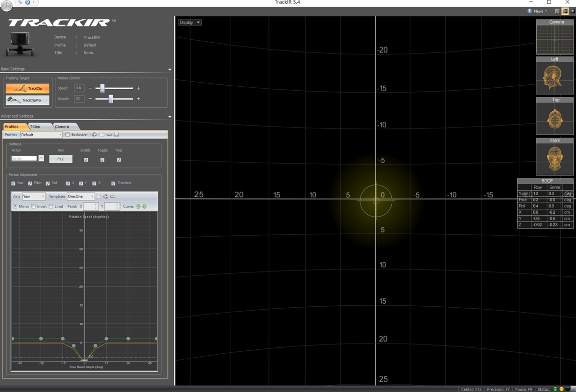This screenshot has width=576, height=392.
Task: Open the Templates One:One dropdown
Action: point(81,196)
